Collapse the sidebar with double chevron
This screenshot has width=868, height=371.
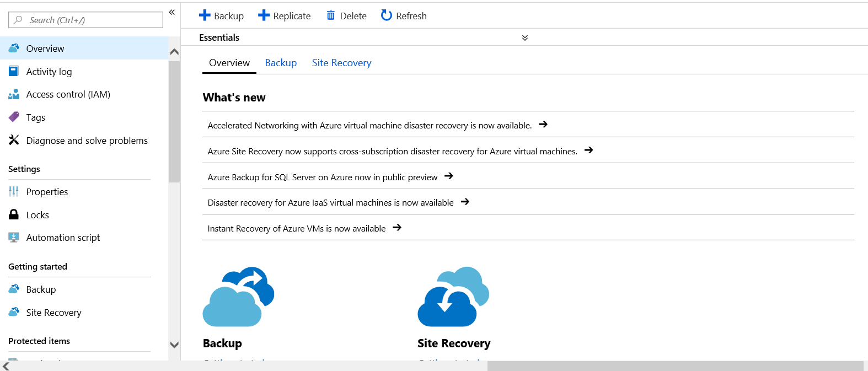[x=172, y=12]
